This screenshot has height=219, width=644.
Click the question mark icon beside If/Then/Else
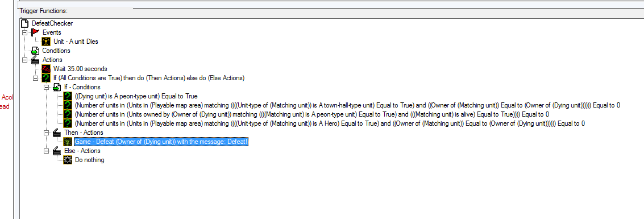[47, 78]
